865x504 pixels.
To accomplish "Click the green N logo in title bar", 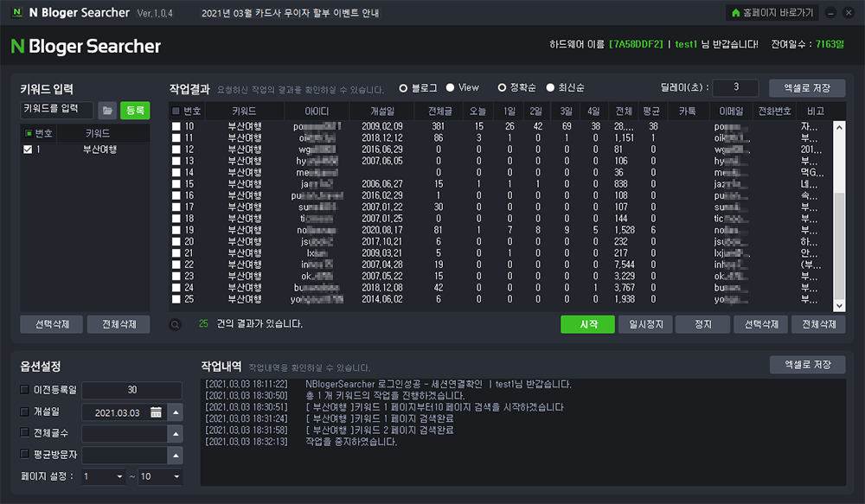I will 17,12.
